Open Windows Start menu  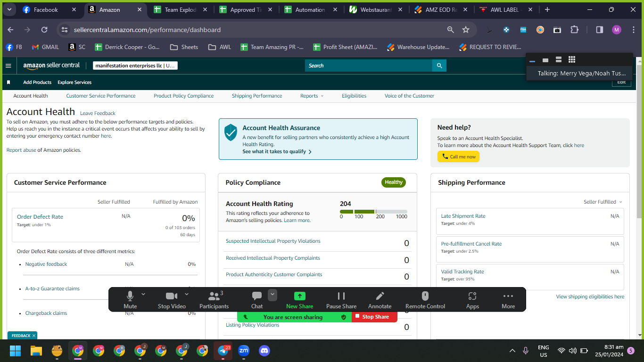(x=16, y=351)
